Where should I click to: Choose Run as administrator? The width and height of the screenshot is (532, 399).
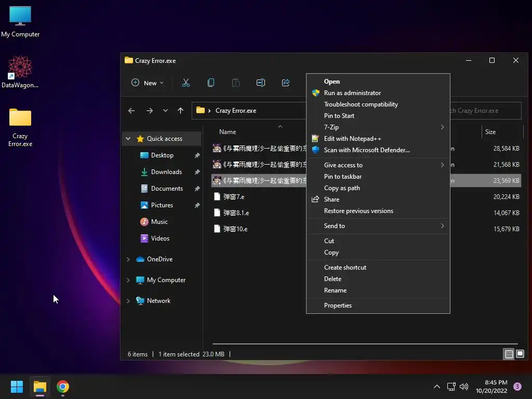pyautogui.click(x=378, y=93)
